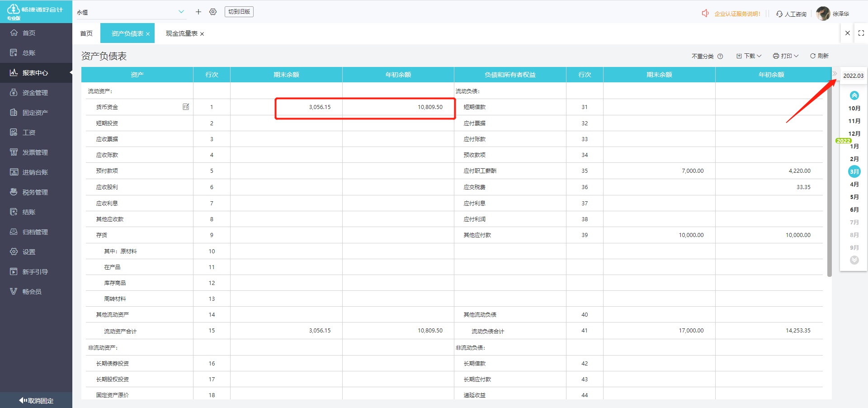Expand the 打印 dropdown
Screen dimensions: 868x408
(x=786, y=56)
